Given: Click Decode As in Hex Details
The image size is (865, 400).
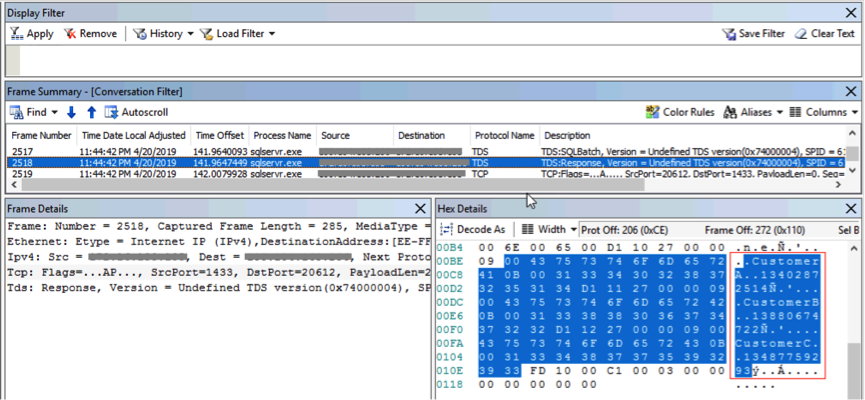Looking at the screenshot, I should coord(479,229).
